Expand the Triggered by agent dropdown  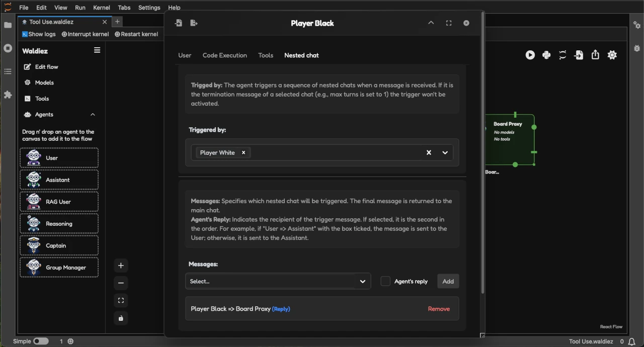445,152
